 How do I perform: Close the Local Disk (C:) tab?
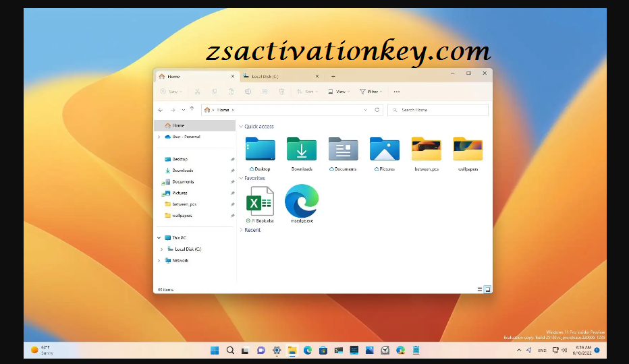pos(317,76)
